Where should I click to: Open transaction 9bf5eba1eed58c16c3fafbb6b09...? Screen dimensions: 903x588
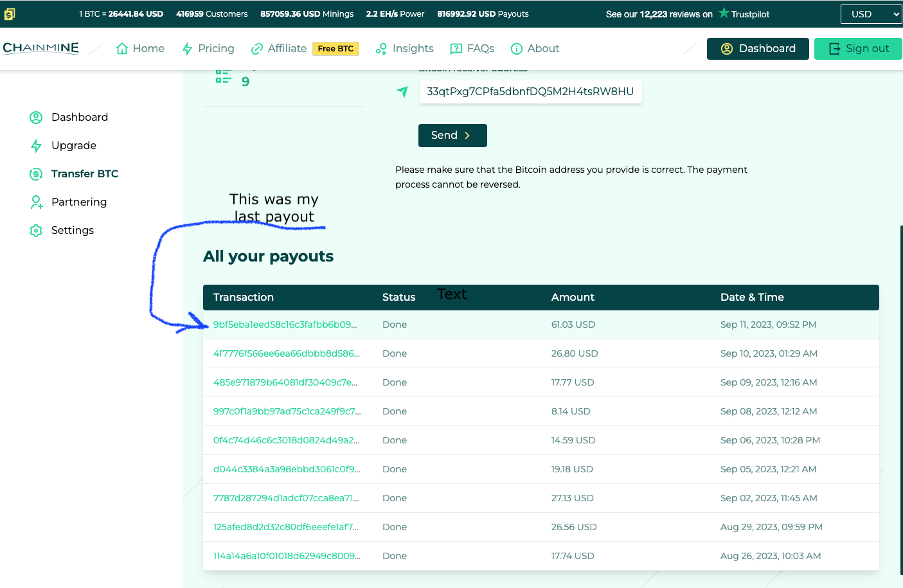pyautogui.click(x=285, y=325)
